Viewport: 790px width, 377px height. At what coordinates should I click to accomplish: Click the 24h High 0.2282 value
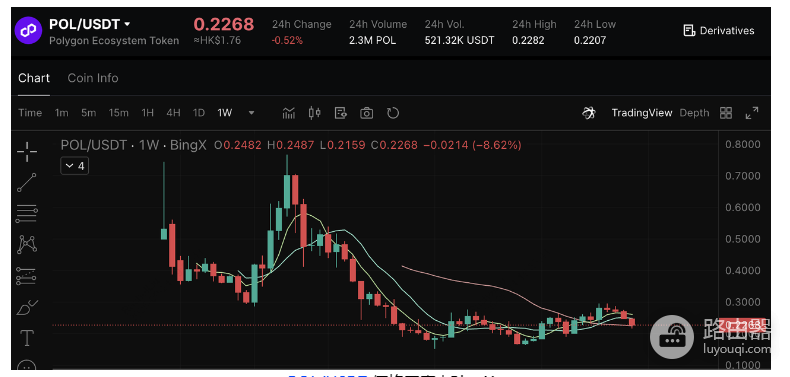pyautogui.click(x=529, y=40)
